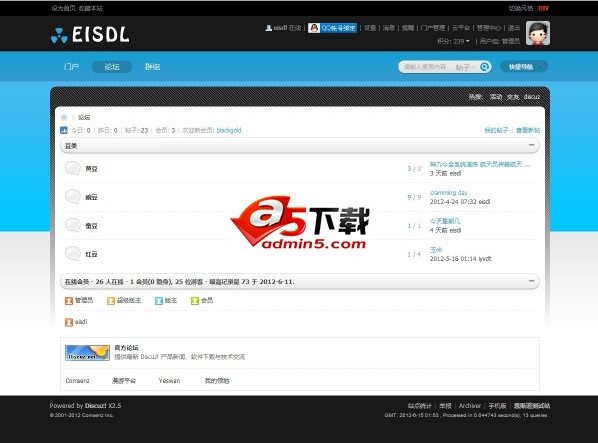Collapse the 豆类 forum category section

point(532,145)
